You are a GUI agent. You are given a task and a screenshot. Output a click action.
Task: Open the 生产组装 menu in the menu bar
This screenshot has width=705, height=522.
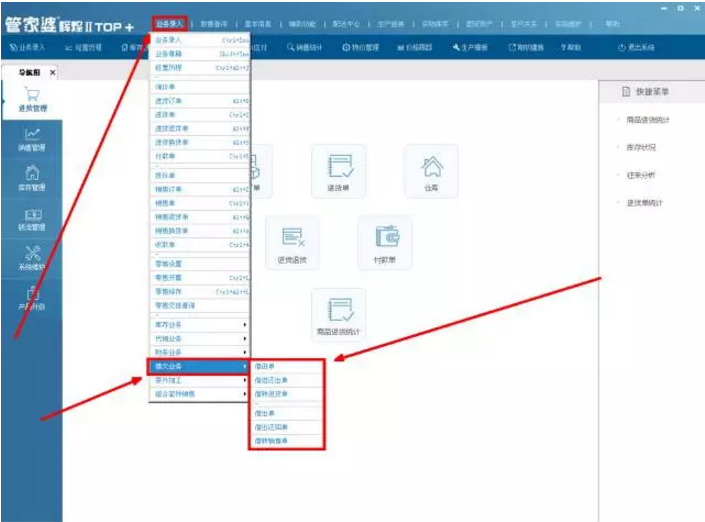coord(390,24)
